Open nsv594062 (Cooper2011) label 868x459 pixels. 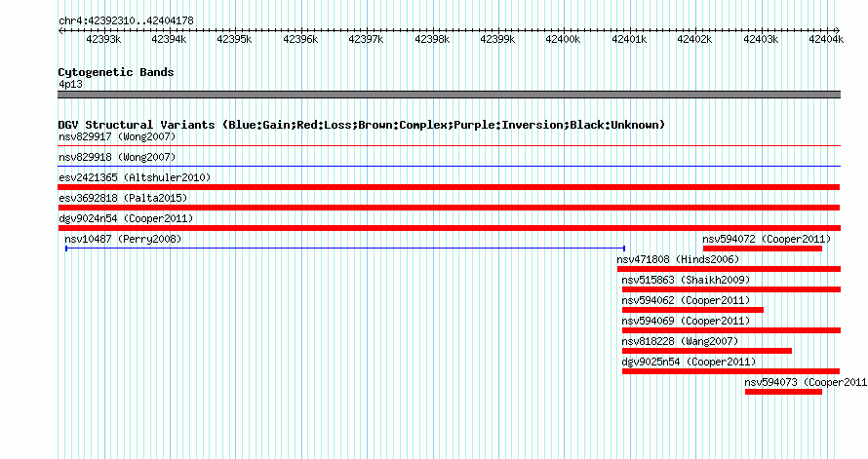[686, 300]
